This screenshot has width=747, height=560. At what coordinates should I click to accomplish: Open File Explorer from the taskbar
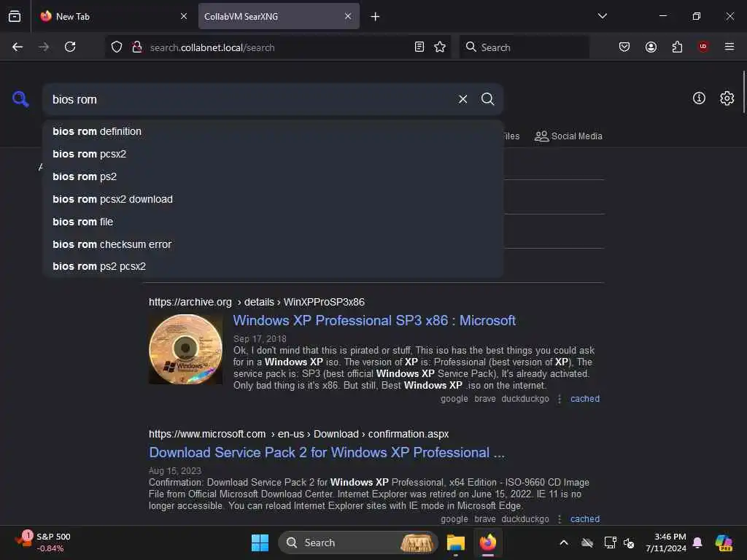(455, 542)
